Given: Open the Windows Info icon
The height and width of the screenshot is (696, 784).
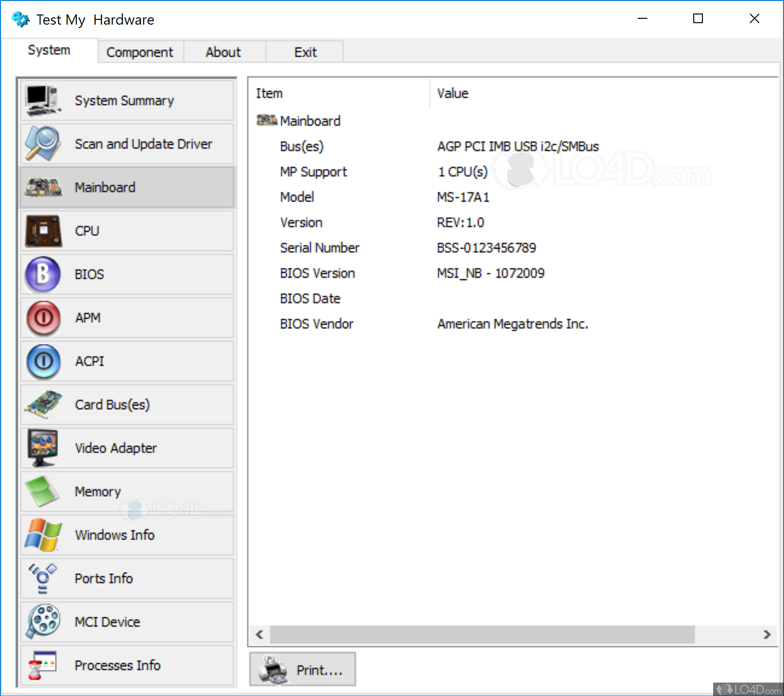Looking at the screenshot, I should coord(43,534).
